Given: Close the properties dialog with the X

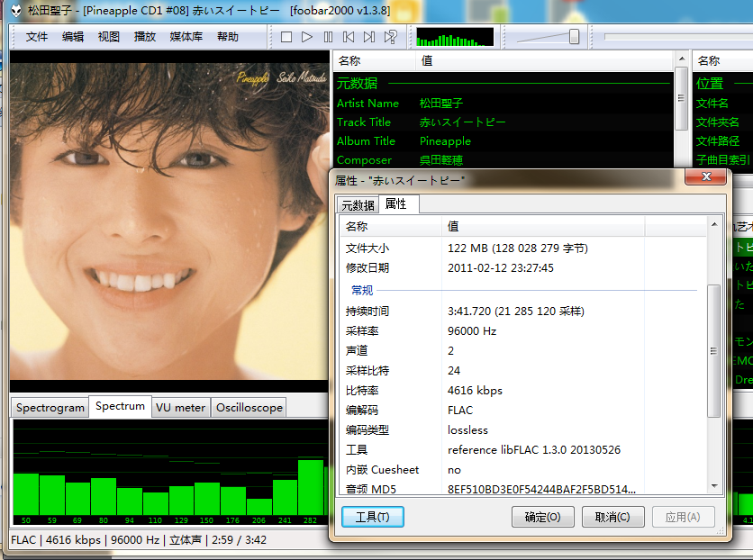Looking at the screenshot, I should click(706, 176).
